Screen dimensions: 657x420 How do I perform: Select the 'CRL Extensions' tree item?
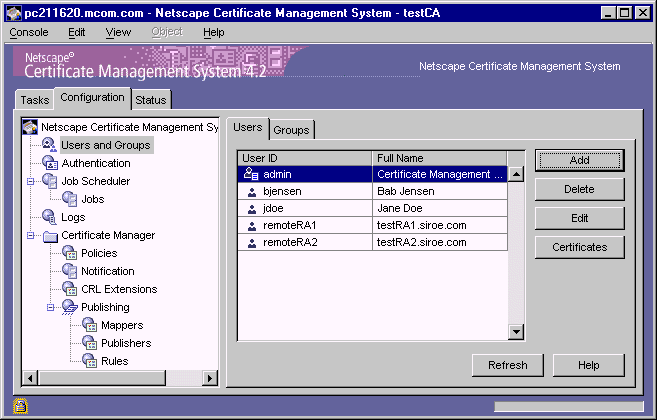[x=119, y=289]
